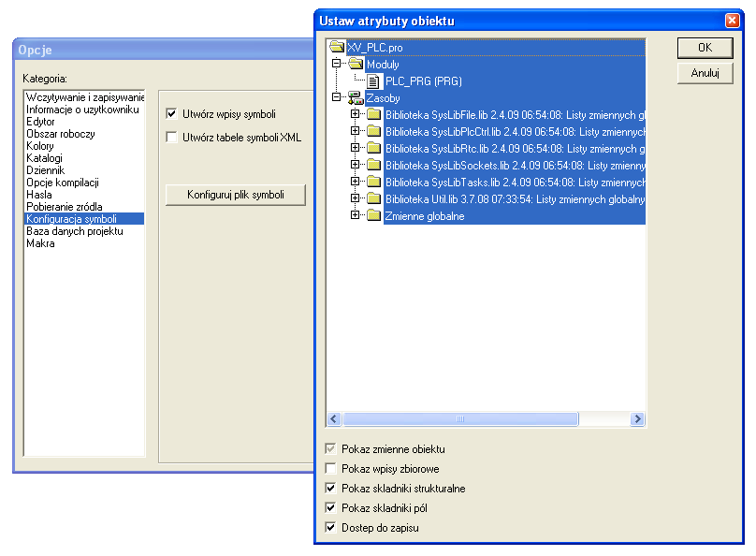Image resolution: width=756 pixels, height=556 pixels.
Task: Select Wczytywanie i zapisywanie category
Action: pyautogui.click(x=84, y=97)
